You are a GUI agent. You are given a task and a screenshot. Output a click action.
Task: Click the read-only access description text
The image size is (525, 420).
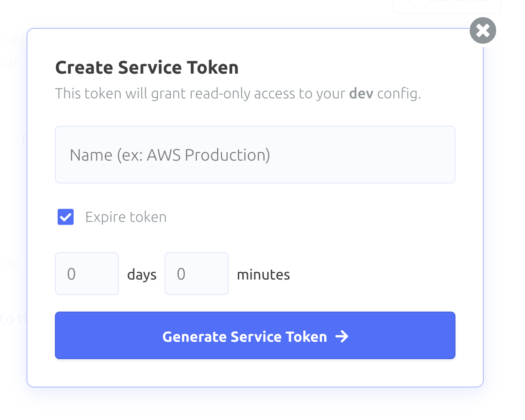tap(238, 93)
